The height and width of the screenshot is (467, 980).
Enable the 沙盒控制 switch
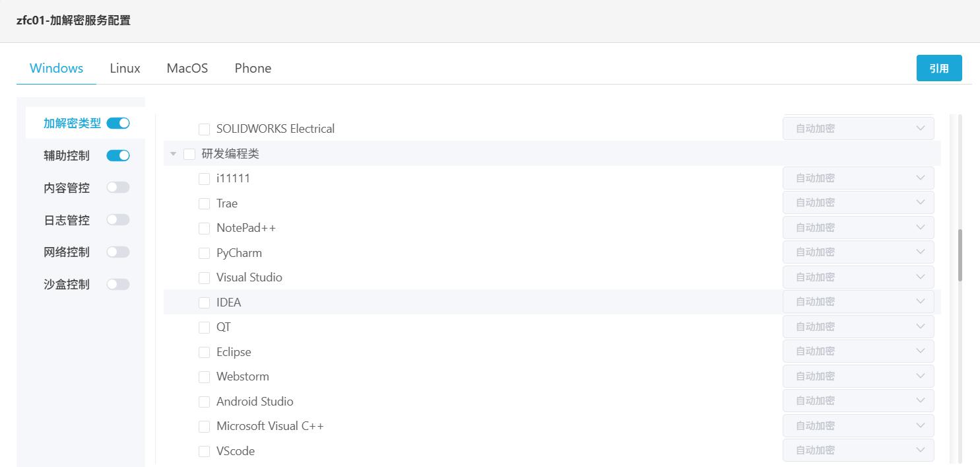(118, 284)
